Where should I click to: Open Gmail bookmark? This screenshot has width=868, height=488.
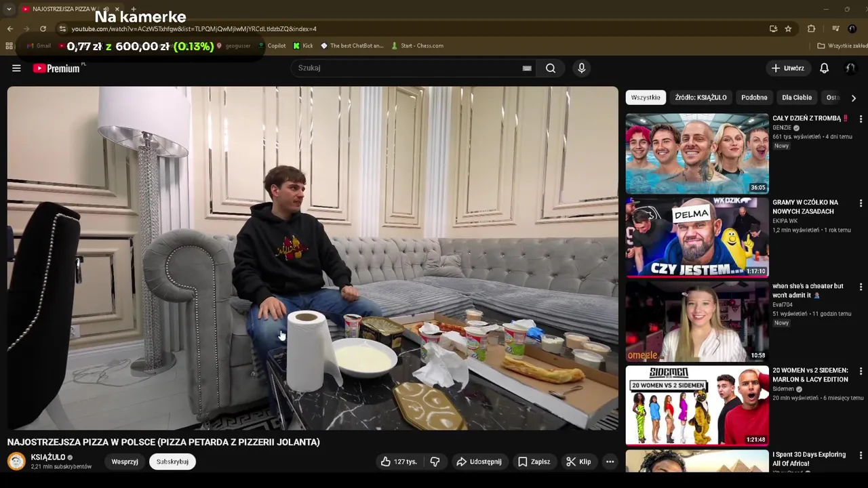39,45
